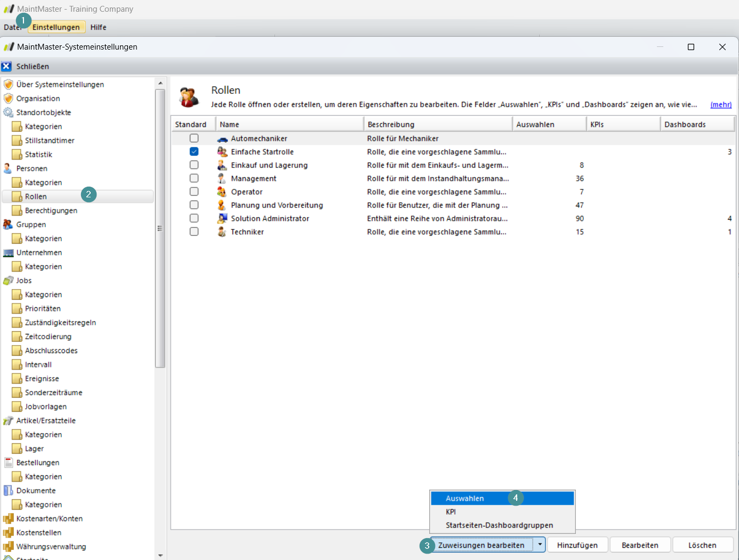Click the Standortobjekte gear icon
The height and width of the screenshot is (560, 739).
[x=8, y=113]
